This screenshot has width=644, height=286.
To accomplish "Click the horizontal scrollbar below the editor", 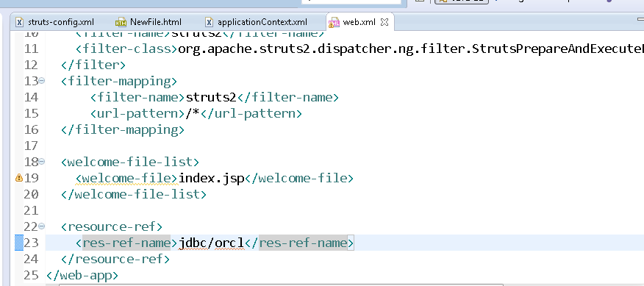I will pyautogui.click(x=281, y=285).
